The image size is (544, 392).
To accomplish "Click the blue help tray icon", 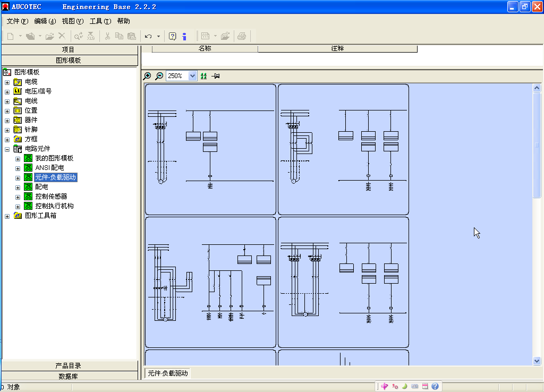I will [435, 386].
